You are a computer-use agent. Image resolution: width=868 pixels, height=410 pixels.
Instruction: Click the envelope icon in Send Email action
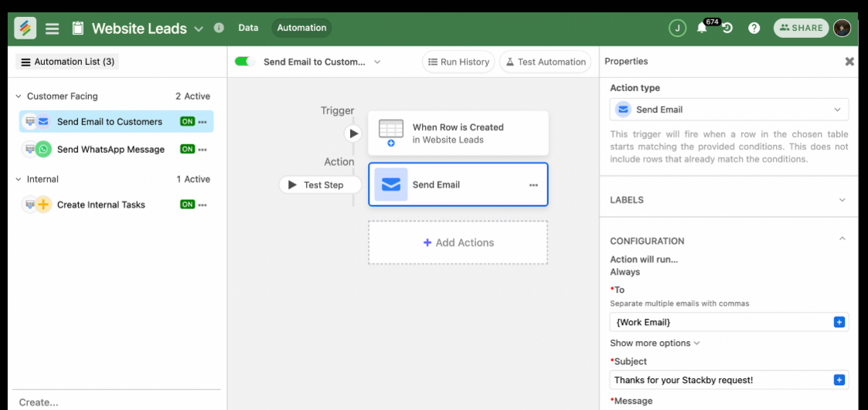(x=391, y=185)
